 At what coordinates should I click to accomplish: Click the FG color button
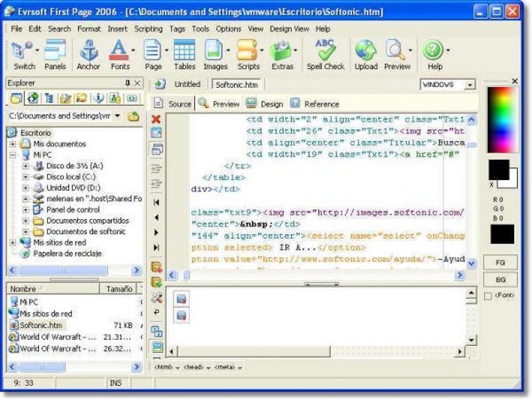pos(499,262)
